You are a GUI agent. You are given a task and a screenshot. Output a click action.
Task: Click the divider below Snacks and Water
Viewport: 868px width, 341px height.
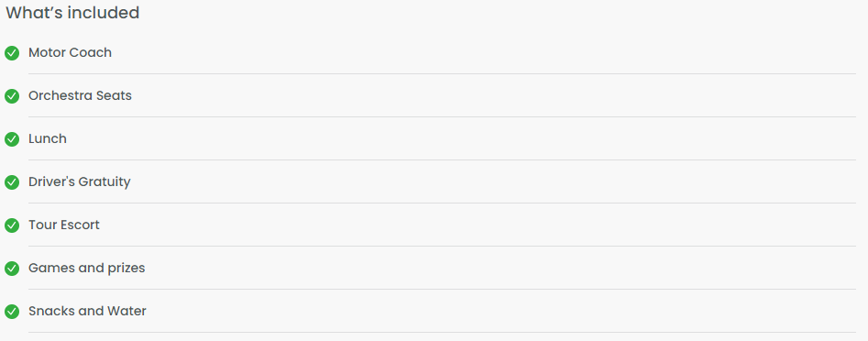point(442,332)
